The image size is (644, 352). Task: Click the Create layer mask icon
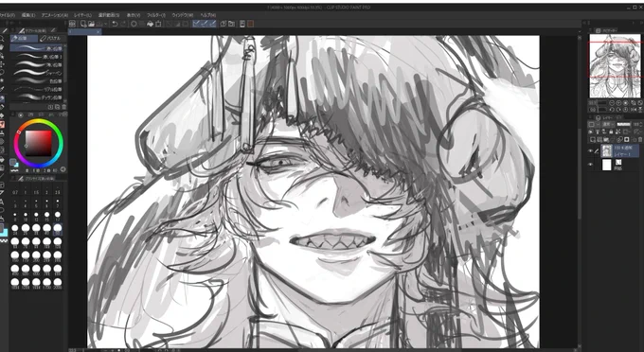pyautogui.click(x=626, y=139)
